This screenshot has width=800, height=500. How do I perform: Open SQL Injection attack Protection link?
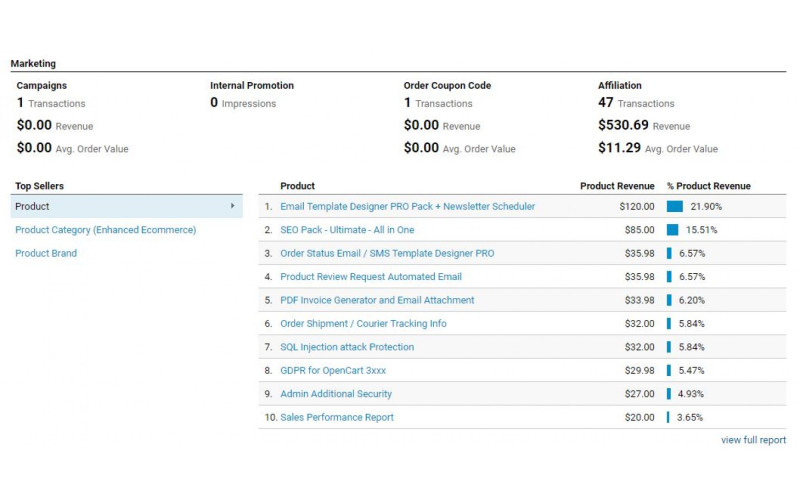tap(347, 347)
